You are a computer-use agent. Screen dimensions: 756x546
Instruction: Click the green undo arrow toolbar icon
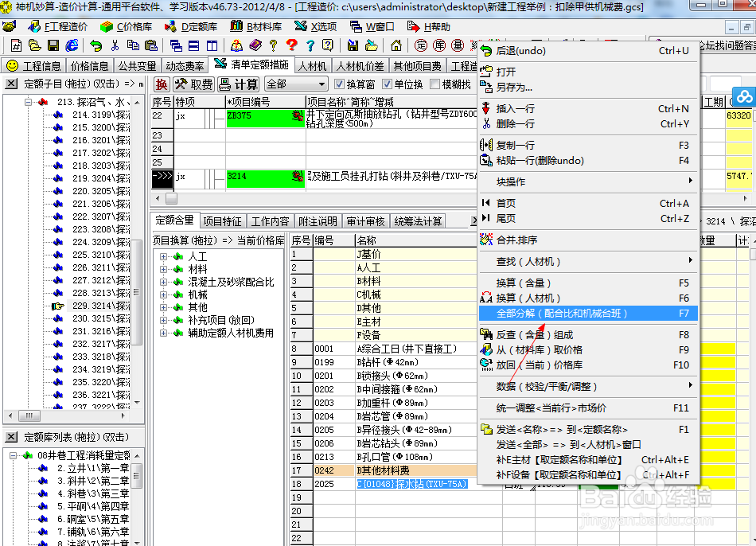click(96, 45)
